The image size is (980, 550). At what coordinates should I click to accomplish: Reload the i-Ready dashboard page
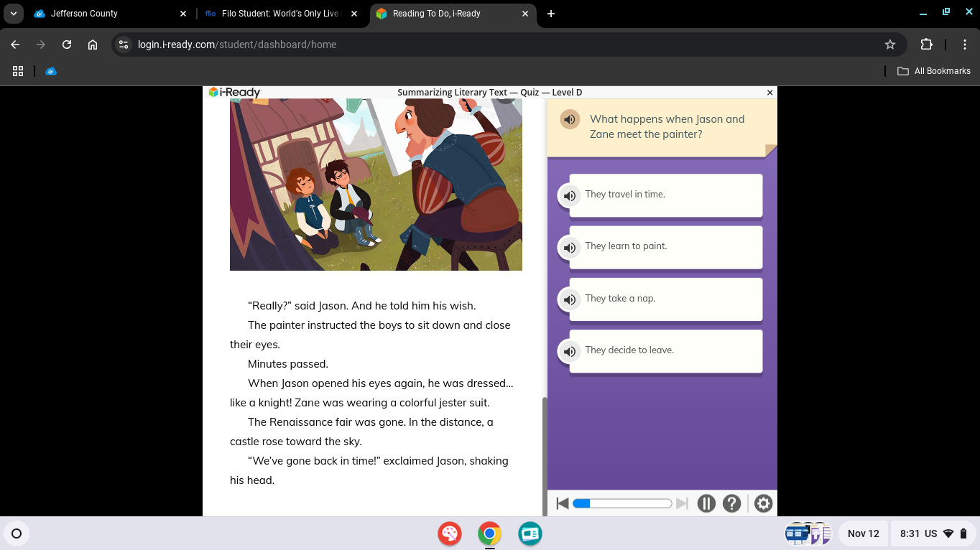click(x=67, y=44)
